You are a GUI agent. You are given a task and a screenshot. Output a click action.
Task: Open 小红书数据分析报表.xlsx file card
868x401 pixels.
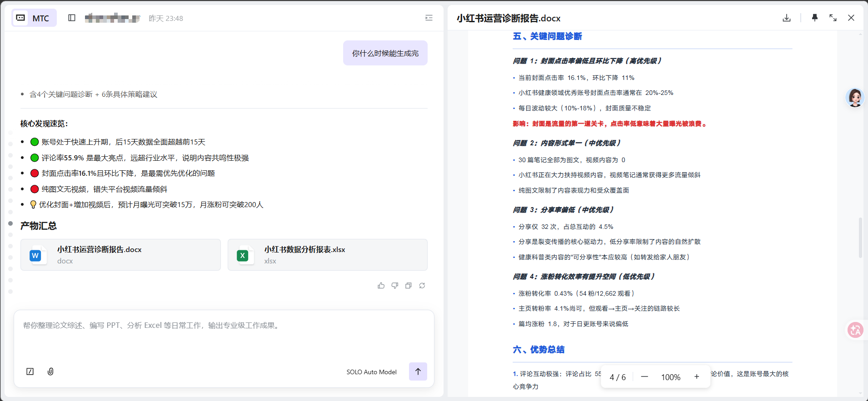327,255
